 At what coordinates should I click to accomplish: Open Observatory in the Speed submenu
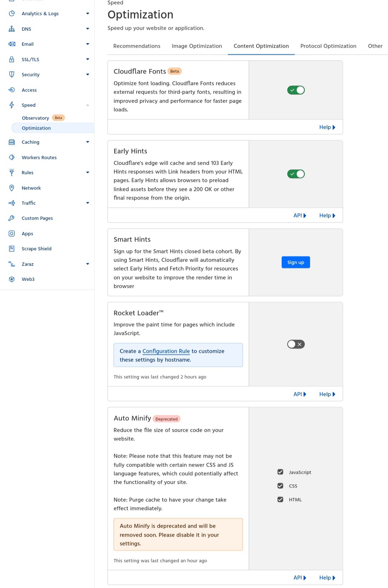coord(35,118)
